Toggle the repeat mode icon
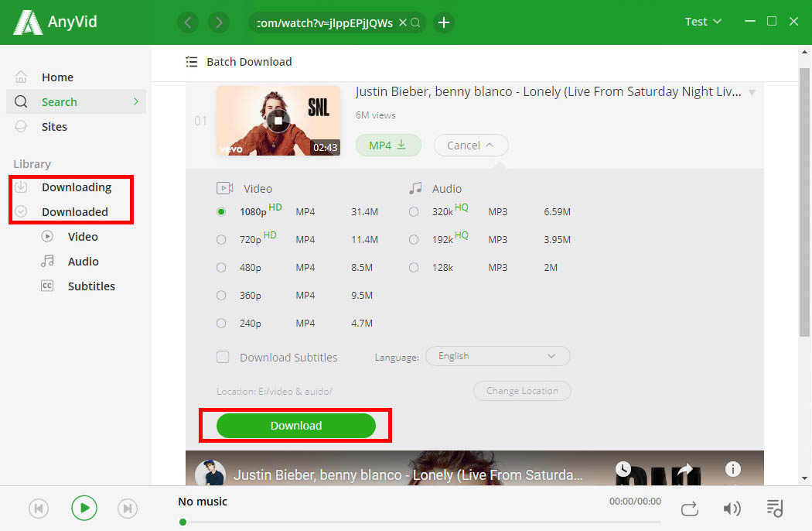The image size is (812, 531). (689, 509)
